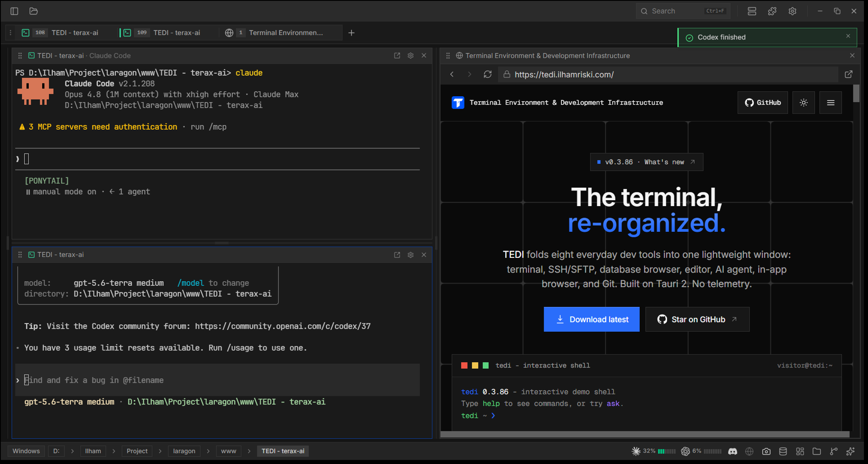This screenshot has height=464, width=868.
Task: Open the page in external browser icon
Action: coord(848,74)
